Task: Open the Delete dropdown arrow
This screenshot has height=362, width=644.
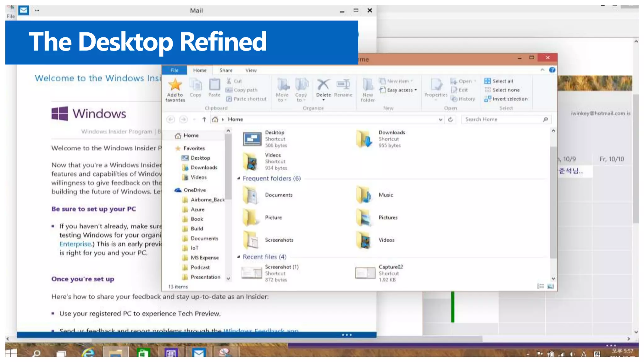Action: pos(323,100)
